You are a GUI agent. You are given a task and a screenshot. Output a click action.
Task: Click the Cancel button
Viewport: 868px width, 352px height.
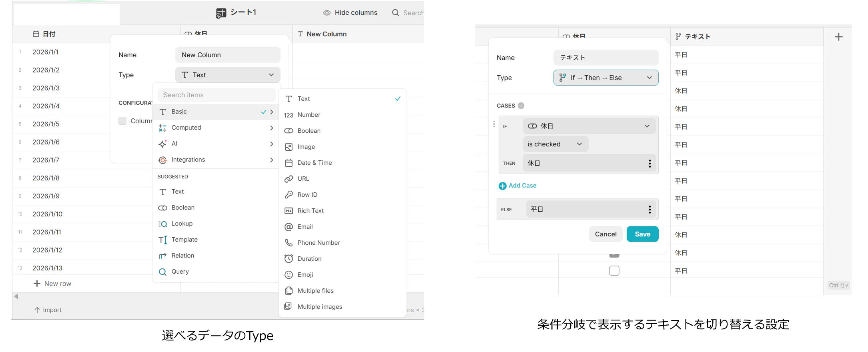(605, 234)
